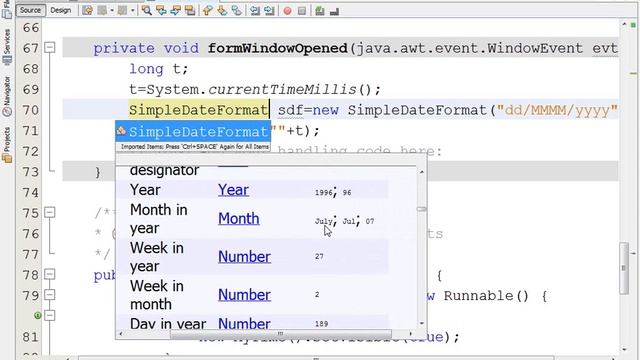Click Runnable() text on line 79
The height and width of the screenshot is (360, 640).
[486, 296]
